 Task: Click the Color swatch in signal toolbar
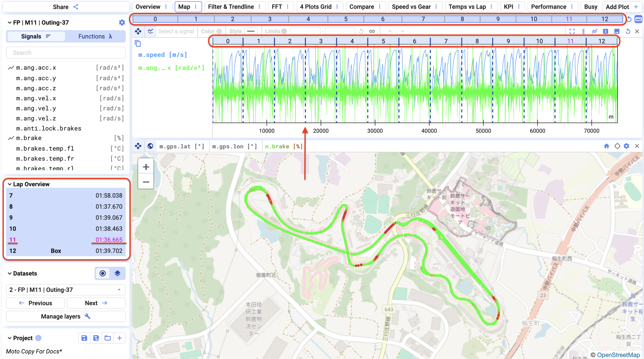coord(219,31)
